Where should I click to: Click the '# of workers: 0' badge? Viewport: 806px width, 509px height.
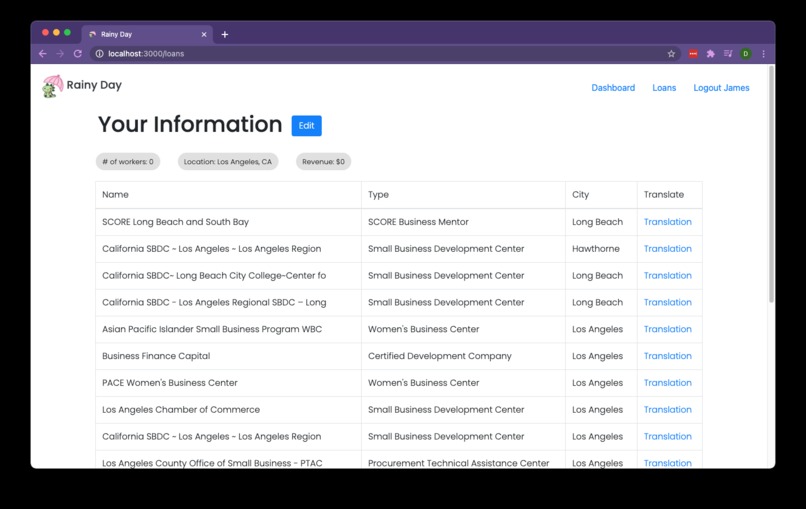(128, 161)
